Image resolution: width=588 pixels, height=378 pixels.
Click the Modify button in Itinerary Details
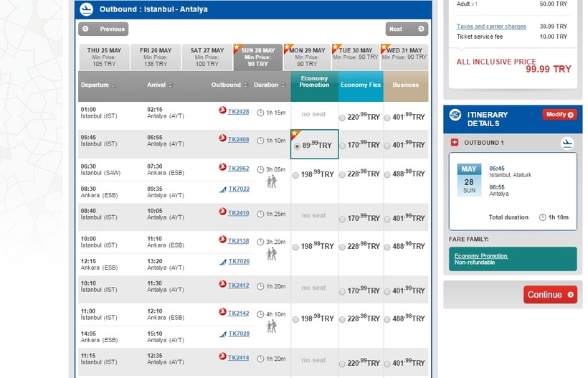tap(559, 114)
